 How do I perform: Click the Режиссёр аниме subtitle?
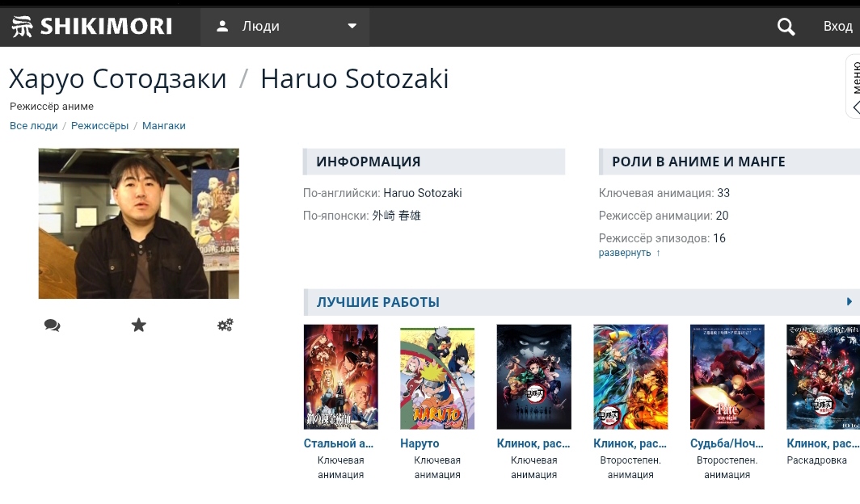pyautogui.click(x=52, y=107)
